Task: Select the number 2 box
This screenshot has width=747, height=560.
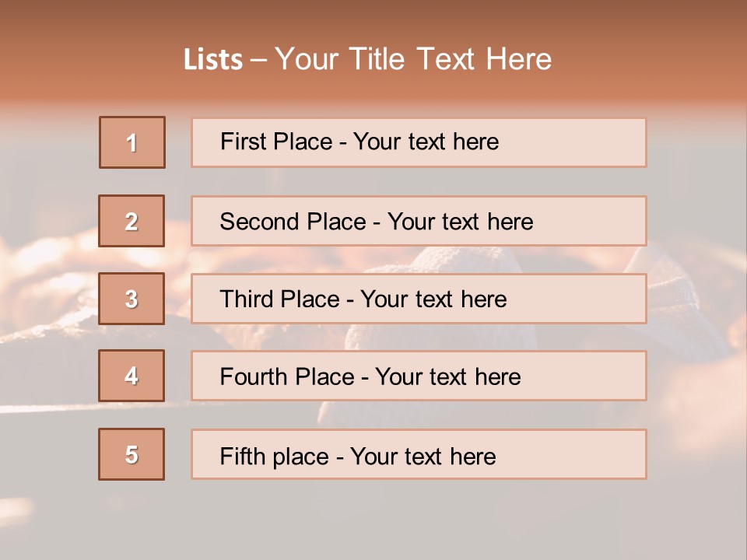Action: 132,221
